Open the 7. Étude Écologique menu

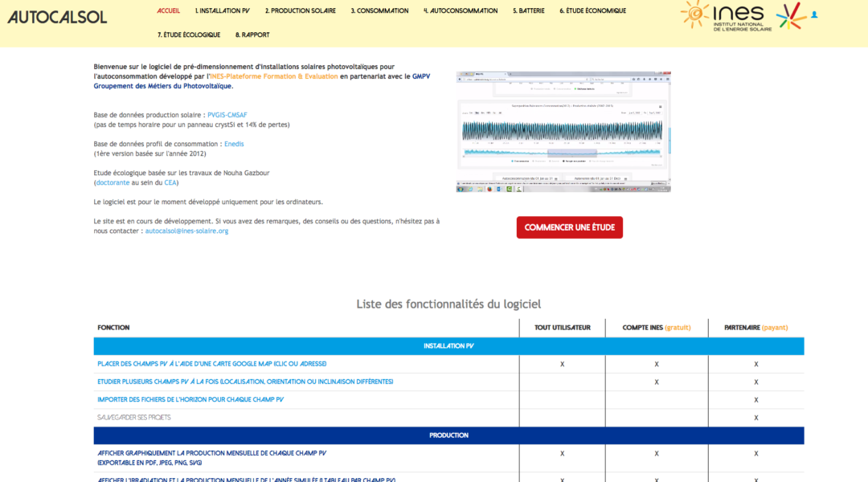(x=189, y=35)
